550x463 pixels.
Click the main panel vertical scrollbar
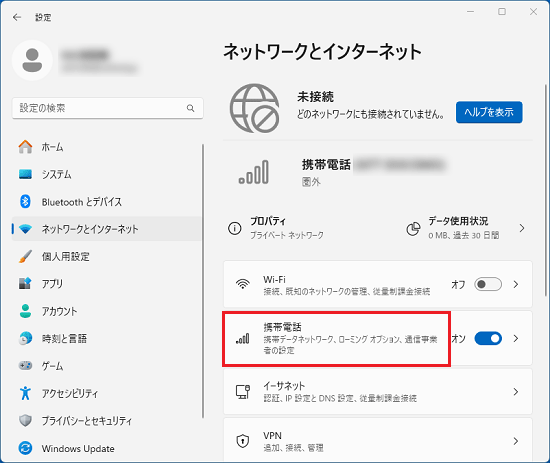[x=545, y=190]
